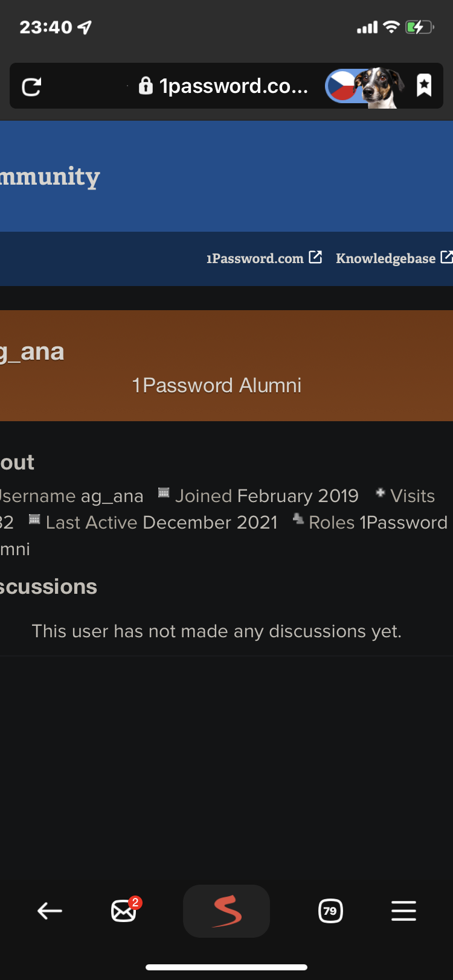This screenshot has width=453, height=980.
Task: Open the hamburger menu at bottom right
Action: (x=403, y=911)
